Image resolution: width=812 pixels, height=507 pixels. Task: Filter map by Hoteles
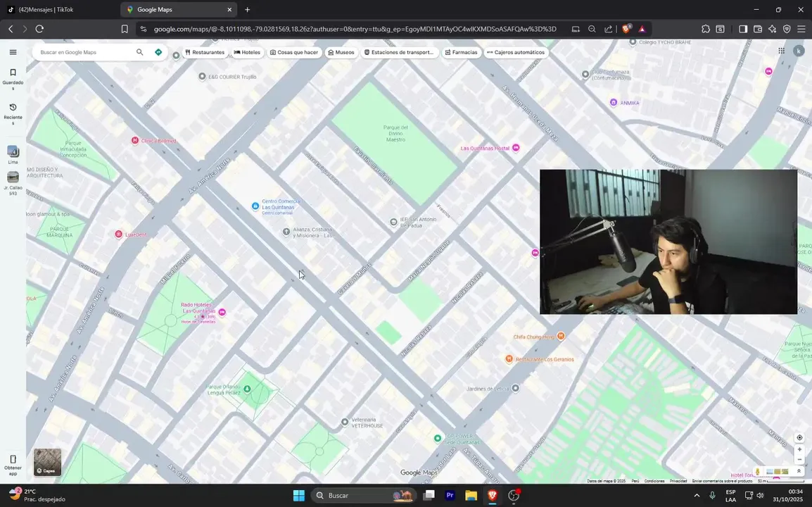[247, 52]
